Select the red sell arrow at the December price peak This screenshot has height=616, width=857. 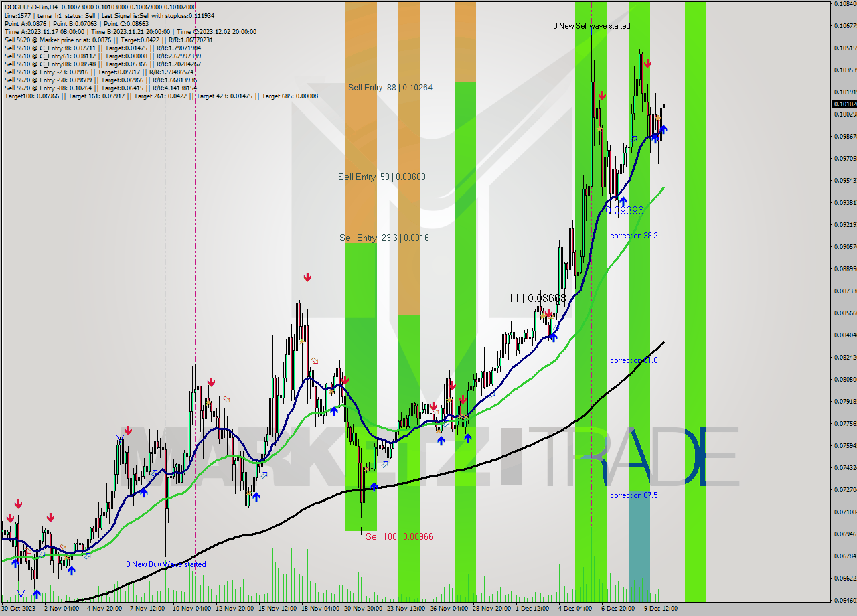(x=647, y=62)
